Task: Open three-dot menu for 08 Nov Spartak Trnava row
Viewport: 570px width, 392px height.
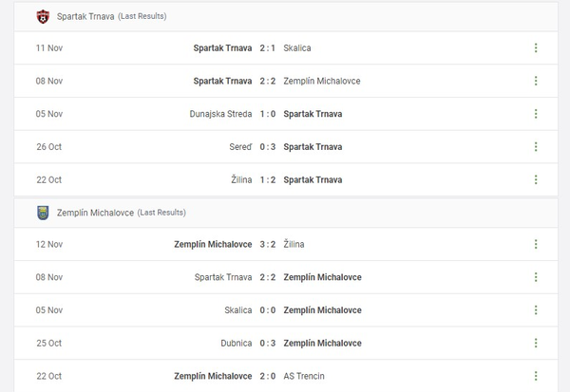Action: click(536, 81)
